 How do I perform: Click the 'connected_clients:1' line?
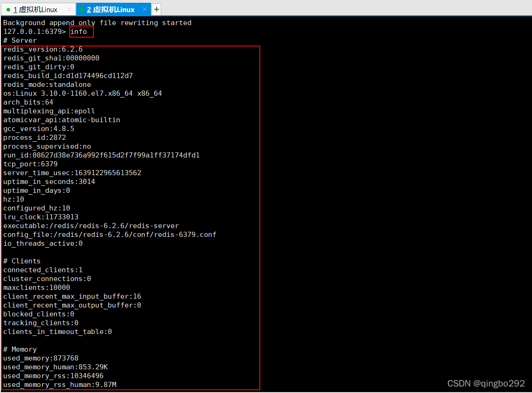click(x=43, y=269)
